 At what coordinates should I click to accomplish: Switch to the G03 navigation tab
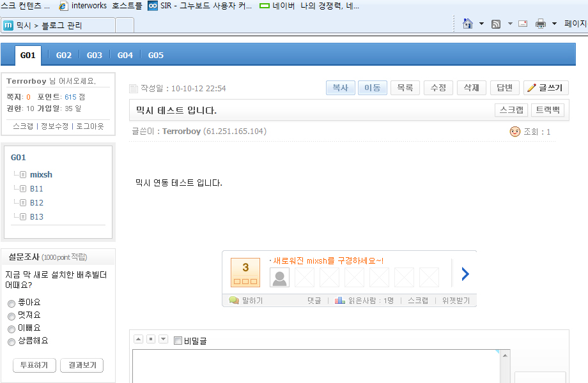(x=95, y=55)
